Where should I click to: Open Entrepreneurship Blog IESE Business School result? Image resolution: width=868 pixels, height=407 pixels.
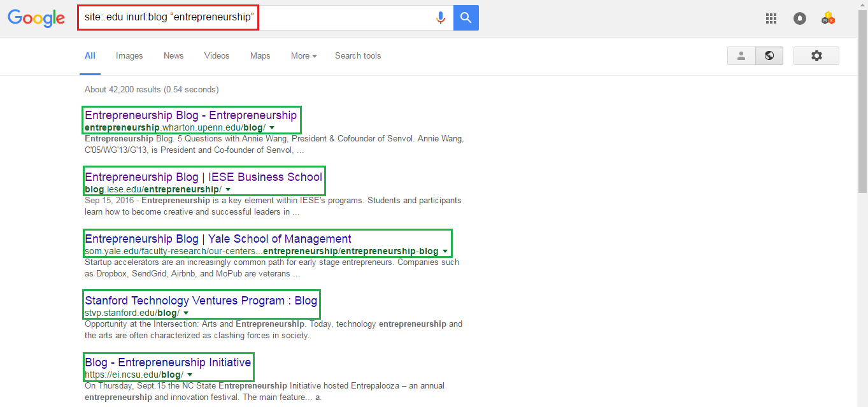click(x=203, y=177)
